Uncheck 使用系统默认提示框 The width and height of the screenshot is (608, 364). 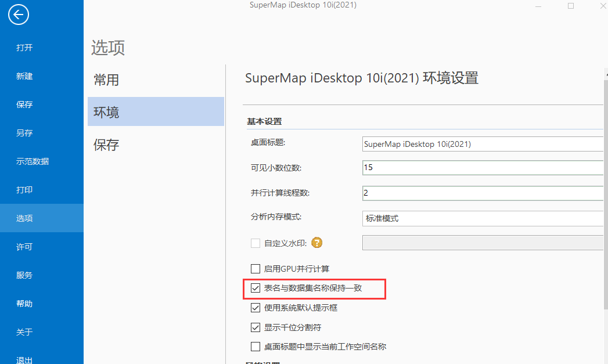(256, 308)
